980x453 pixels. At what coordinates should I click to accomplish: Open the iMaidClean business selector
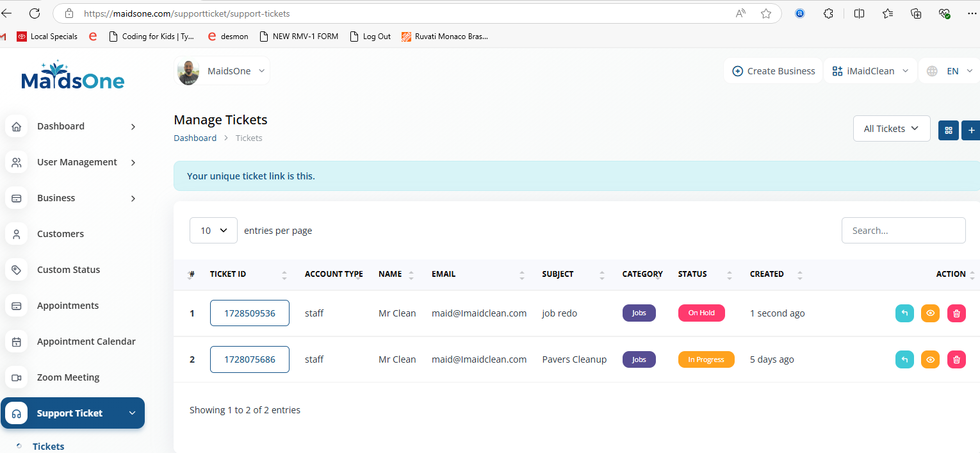pyautogui.click(x=870, y=71)
